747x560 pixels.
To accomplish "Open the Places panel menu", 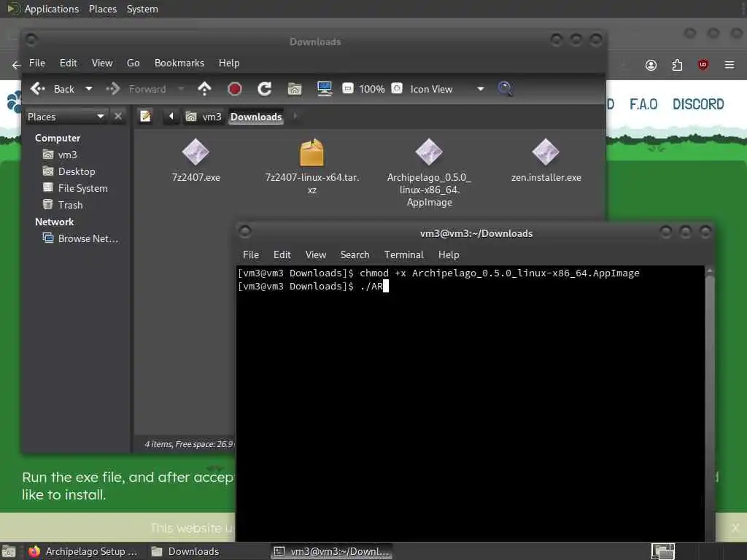I will tap(103, 9).
